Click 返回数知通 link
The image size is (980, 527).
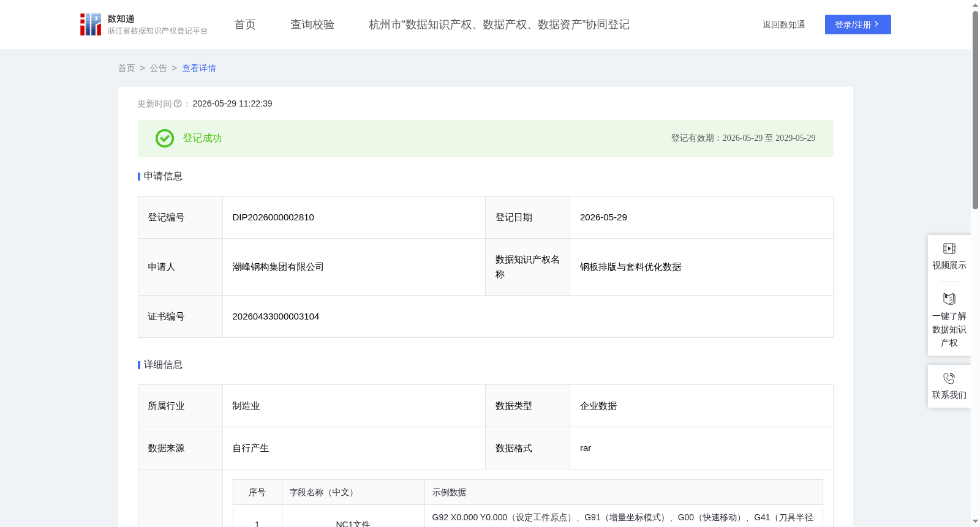click(x=784, y=24)
